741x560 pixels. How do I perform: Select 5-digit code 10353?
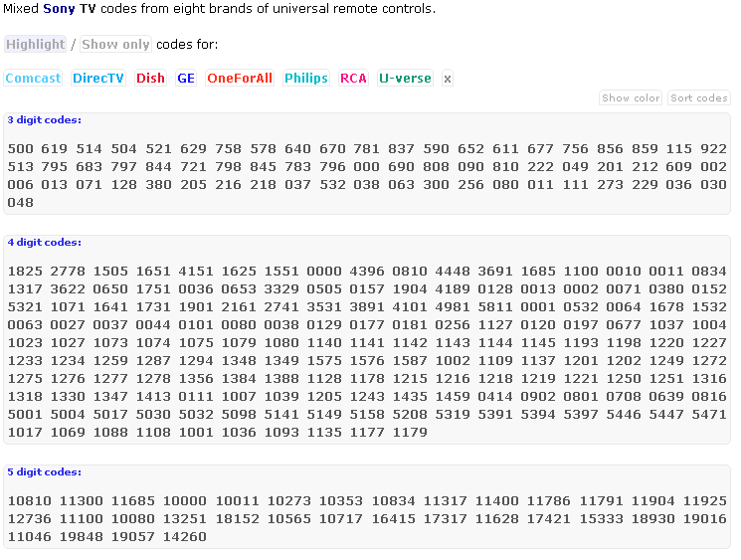point(341,501)
